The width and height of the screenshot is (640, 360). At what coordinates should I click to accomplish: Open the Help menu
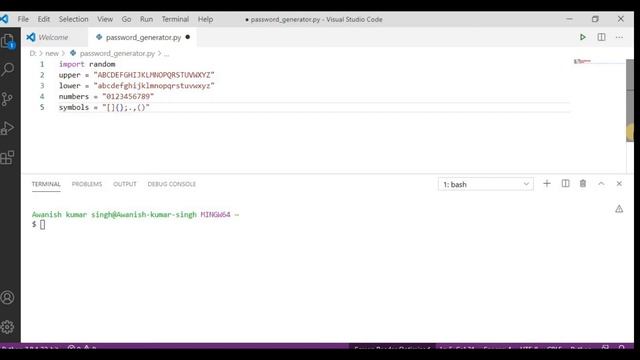205,19
